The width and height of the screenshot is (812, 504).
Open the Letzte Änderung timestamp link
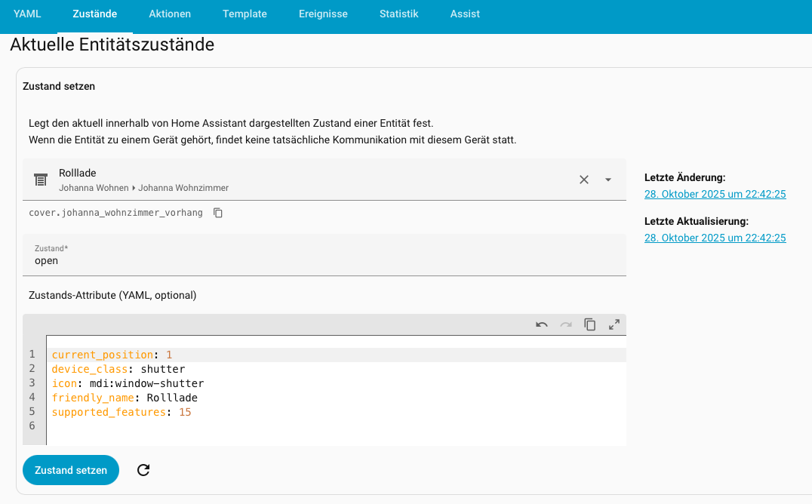[x=715, y=194]
